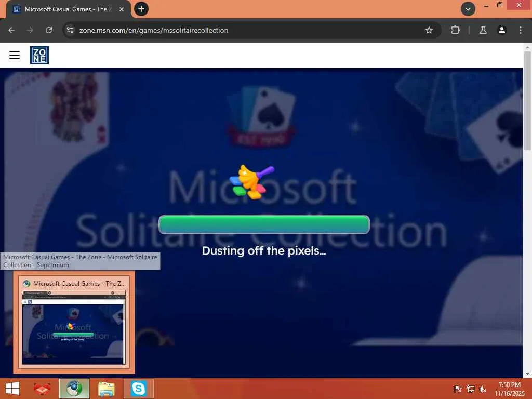
Task: Expand the tab search dropdown
Action: click(x=468, y=9)
